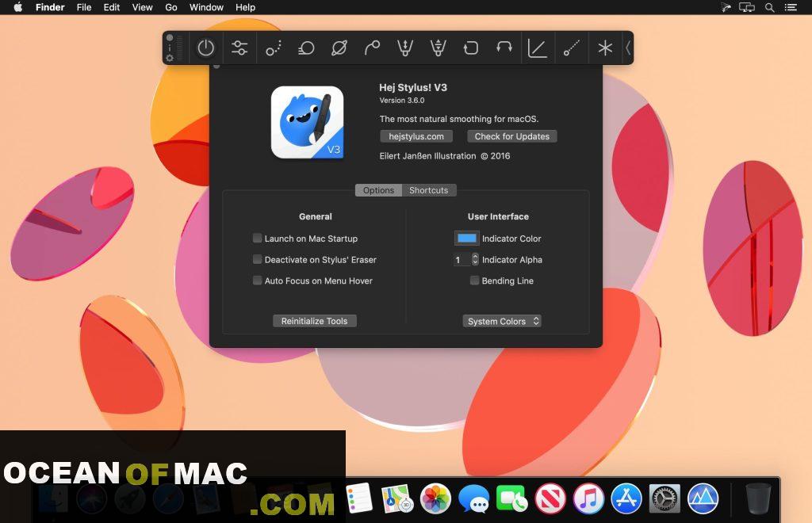Click the 'Hej Stylus! V3' title text
The image size is (812, 523).
(413, 87)
